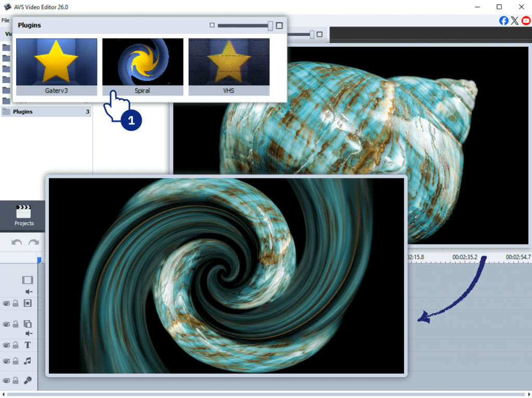Click the timeline horizontal scrollbar
Image resolution: width=532 pixels, height=398 pixels.
(x=266, y=394)
